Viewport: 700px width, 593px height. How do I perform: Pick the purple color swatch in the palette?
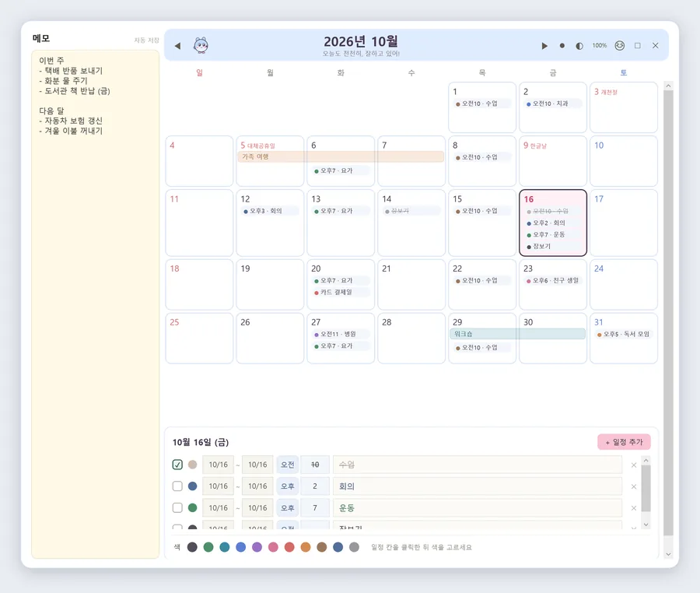point(257,547)
